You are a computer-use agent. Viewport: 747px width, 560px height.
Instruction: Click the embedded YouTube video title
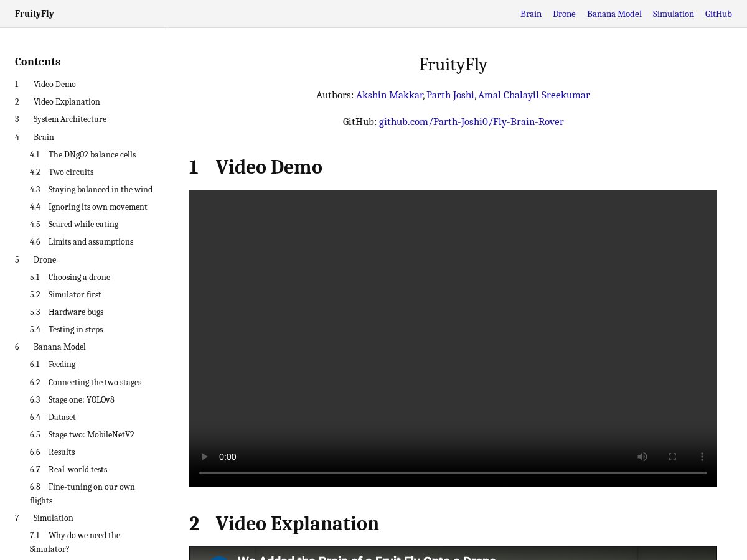(367, 557)
